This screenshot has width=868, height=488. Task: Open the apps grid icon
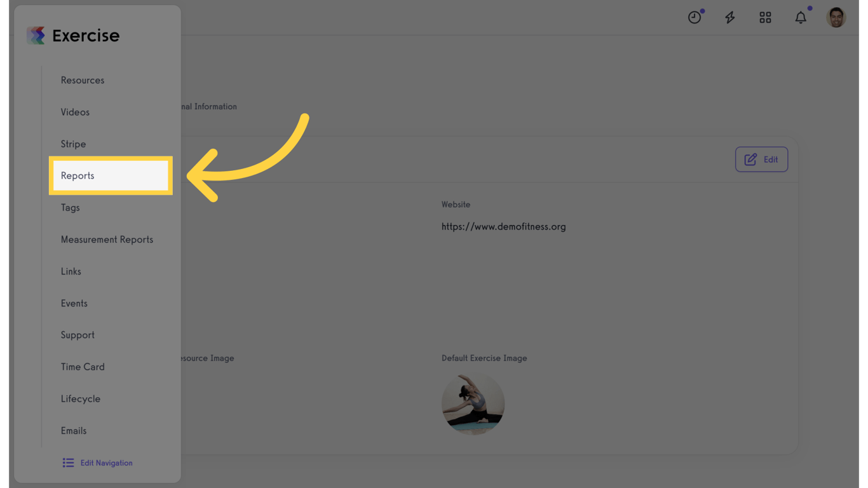point(765,17)
